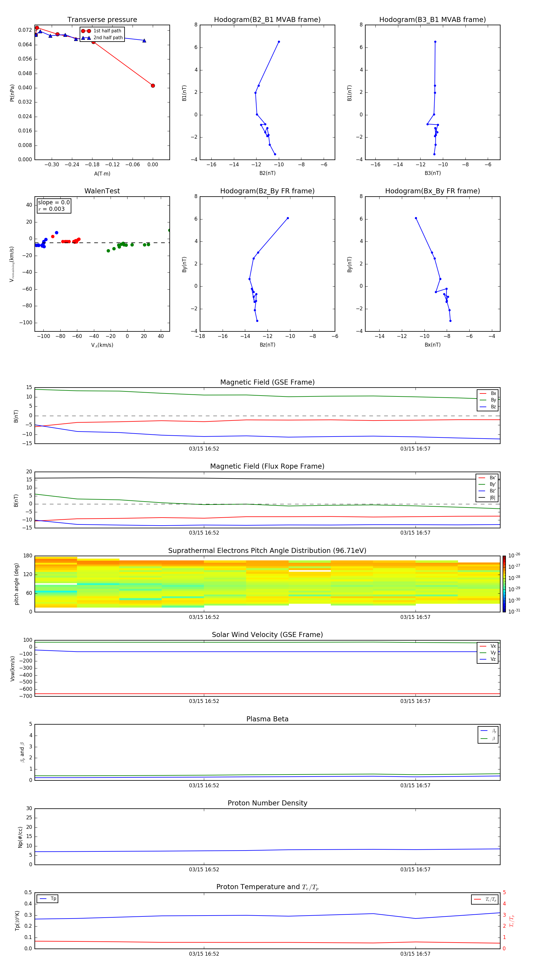Click the "Bx'" legend entry in Flux Rope plot
This screenshot has width=535, height=980.
(487, 478)
